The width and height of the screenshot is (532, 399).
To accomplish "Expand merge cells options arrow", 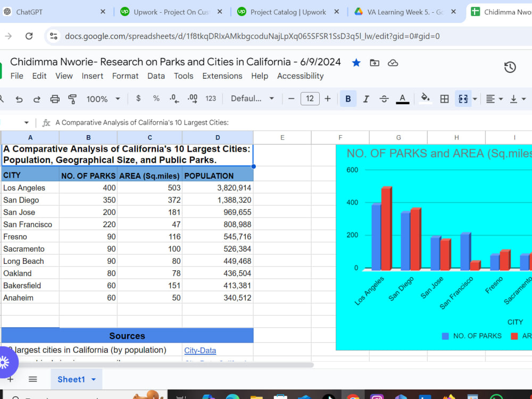I will click(x=475, y=99).
